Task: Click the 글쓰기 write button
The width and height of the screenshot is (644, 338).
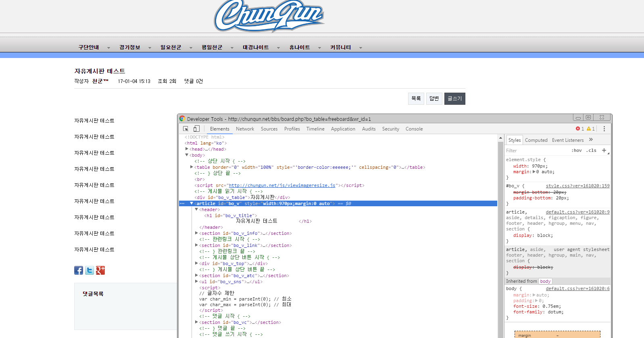Action: tap(455, 99)
